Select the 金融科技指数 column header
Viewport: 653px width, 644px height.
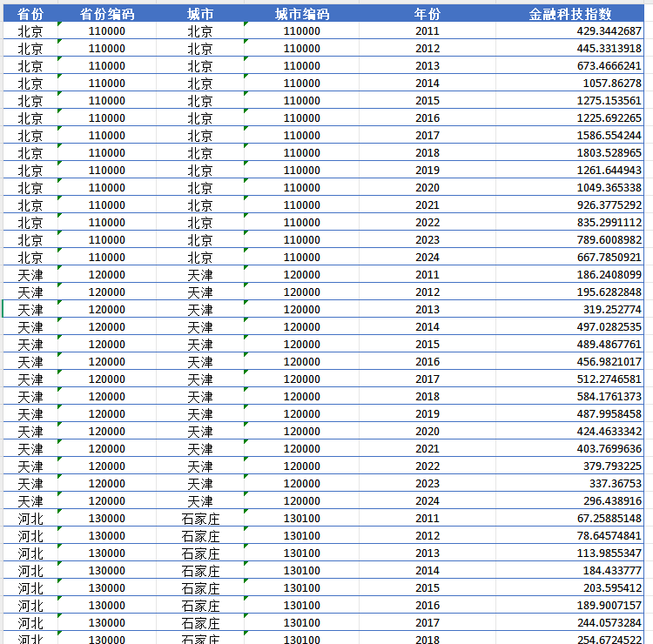point(569,14)
